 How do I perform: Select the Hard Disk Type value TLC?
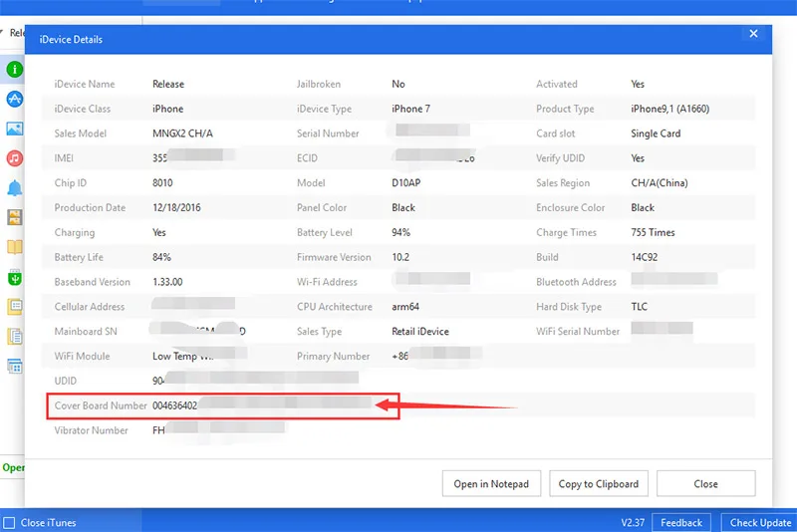point(639,307)
